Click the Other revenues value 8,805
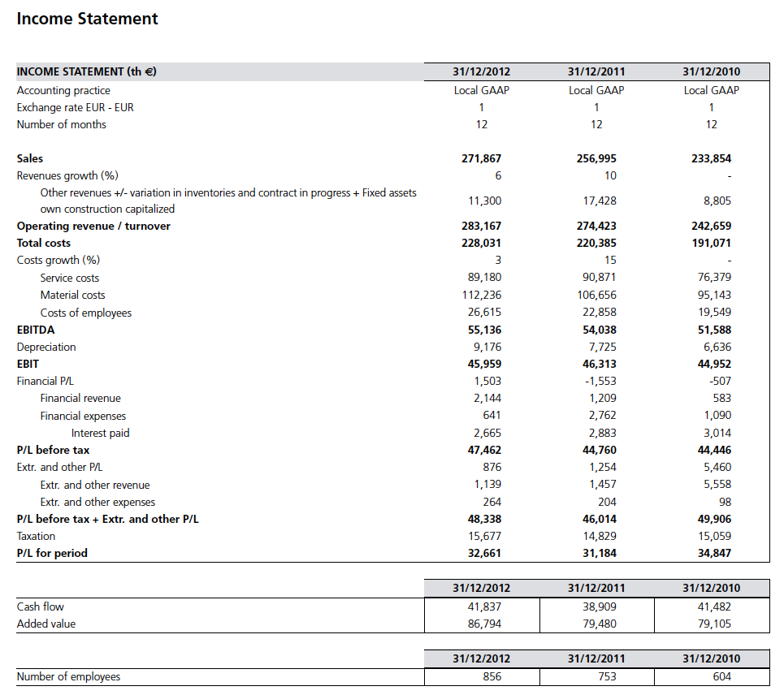Viewport: 784px width, 695px height. point(717,201)
